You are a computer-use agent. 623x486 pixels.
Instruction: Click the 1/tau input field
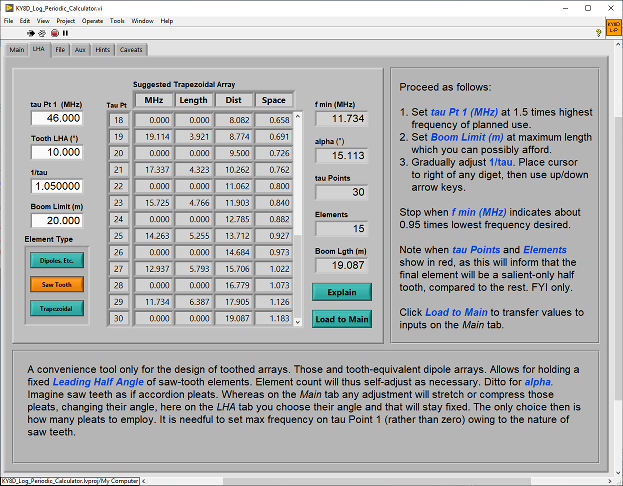coord(57,186)
